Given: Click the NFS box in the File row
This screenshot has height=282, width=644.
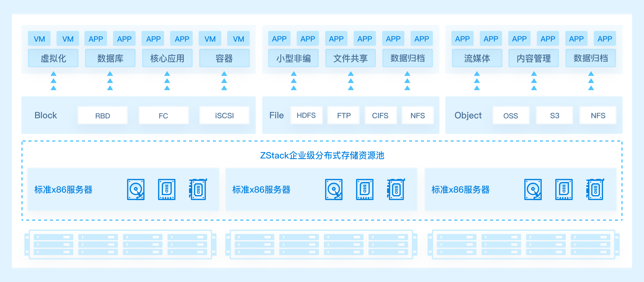Looking at the screenshot, I should tap(418, 115).
